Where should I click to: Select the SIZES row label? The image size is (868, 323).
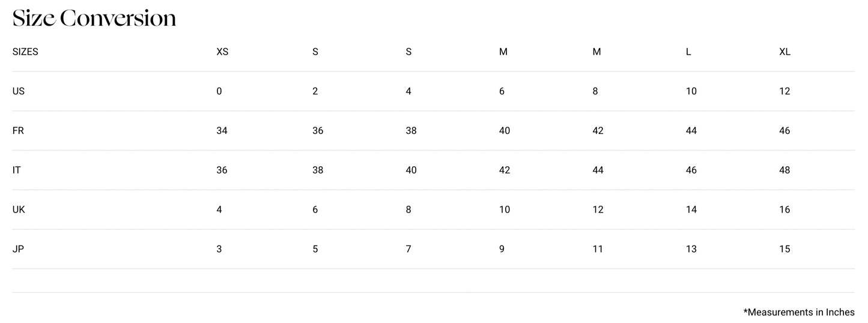point(25,52)
